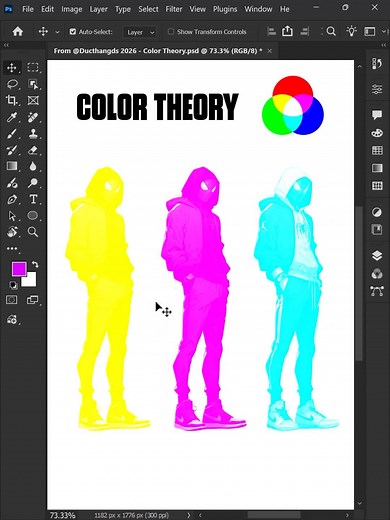Open the Layers panel icon

tap(377, 256)
